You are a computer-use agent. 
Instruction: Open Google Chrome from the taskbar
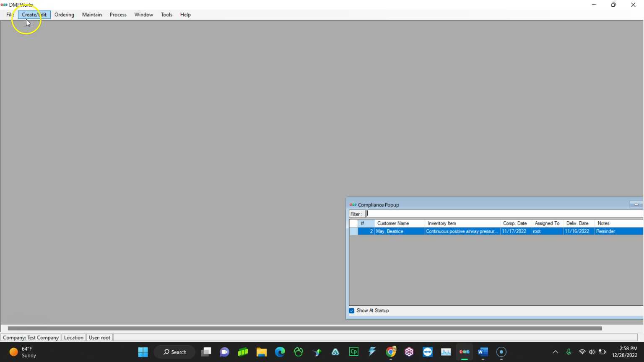pos(391,352)
